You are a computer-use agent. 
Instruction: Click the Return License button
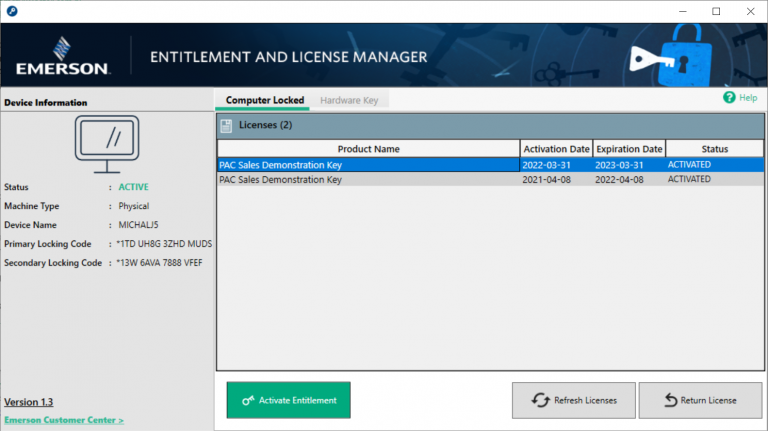[700, 400]
